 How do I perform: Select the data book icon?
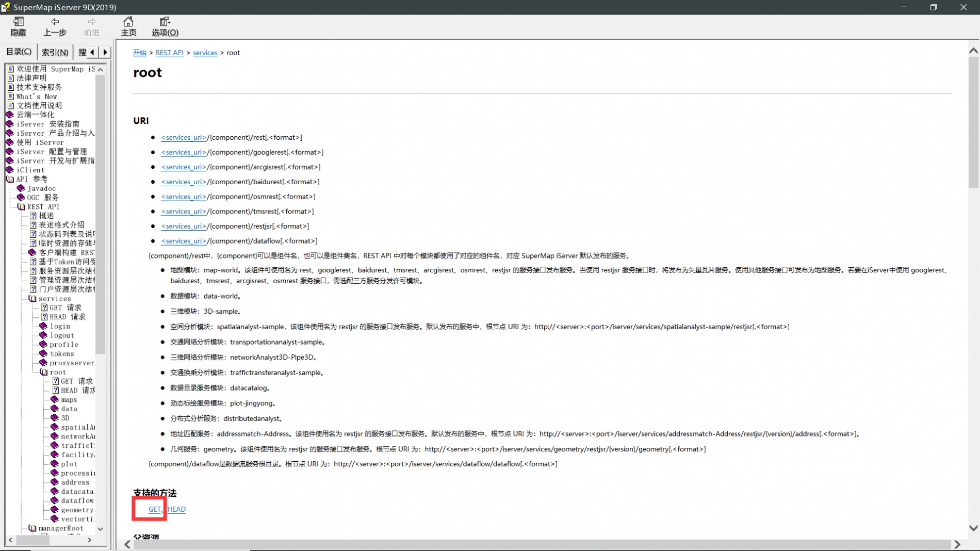pyautogui.click(x=55, y=409)
